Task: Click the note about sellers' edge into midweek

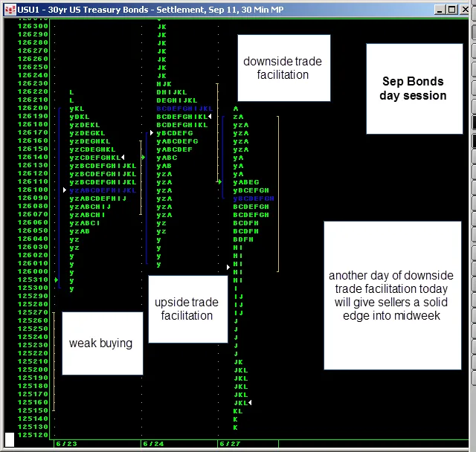Action: click(x=391, y=295)
